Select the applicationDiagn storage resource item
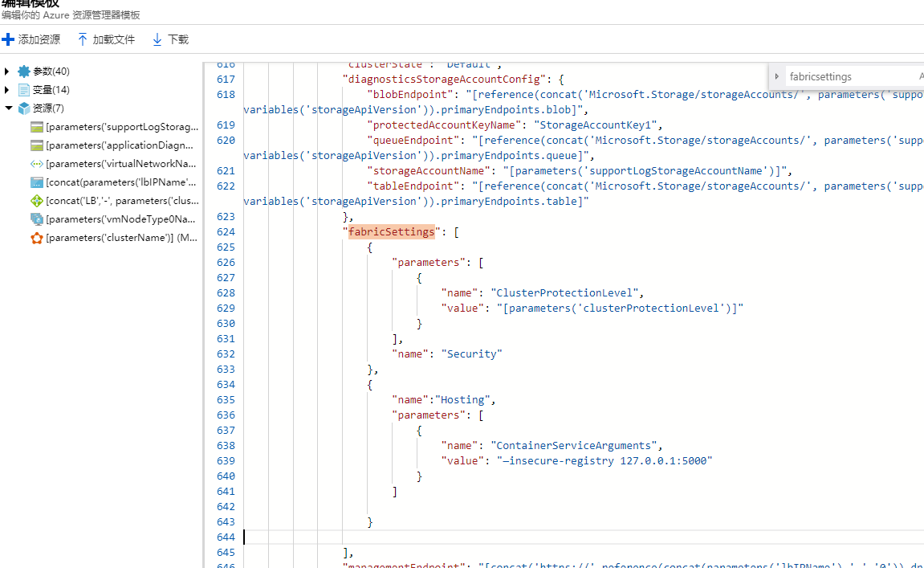The image size is (924, 568). point(120,145)
